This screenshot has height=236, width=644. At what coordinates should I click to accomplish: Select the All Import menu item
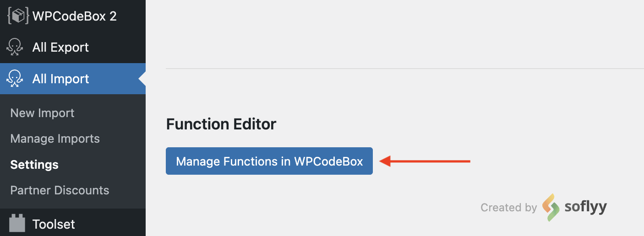tap(73, 79)
